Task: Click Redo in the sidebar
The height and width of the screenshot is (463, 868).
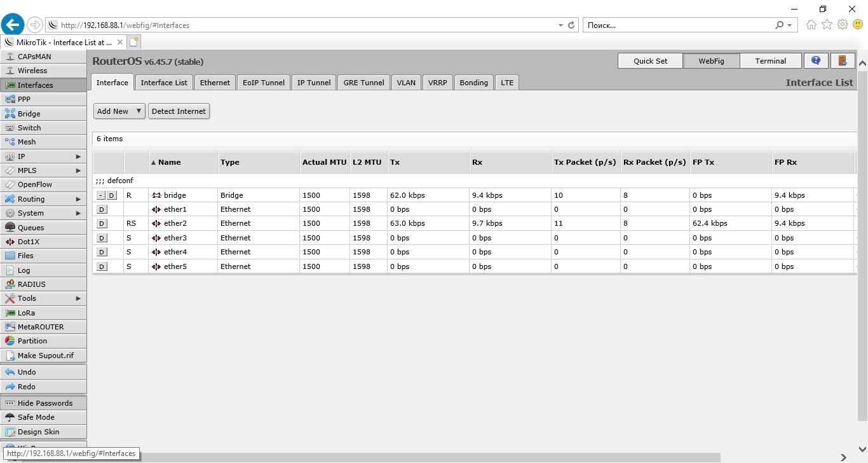Action: click(x=43, y=387)
